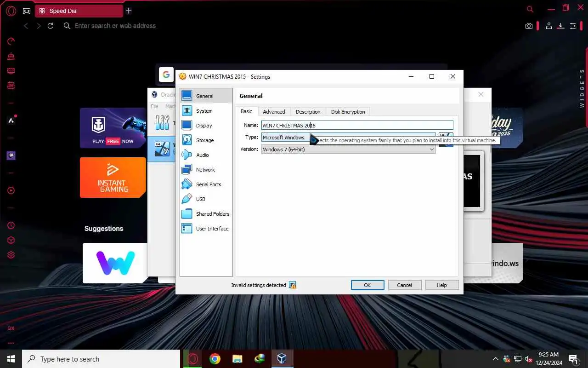This screenshot has height=368, width=588.
Task: Click the Cancel button
Action: point(404,285)
